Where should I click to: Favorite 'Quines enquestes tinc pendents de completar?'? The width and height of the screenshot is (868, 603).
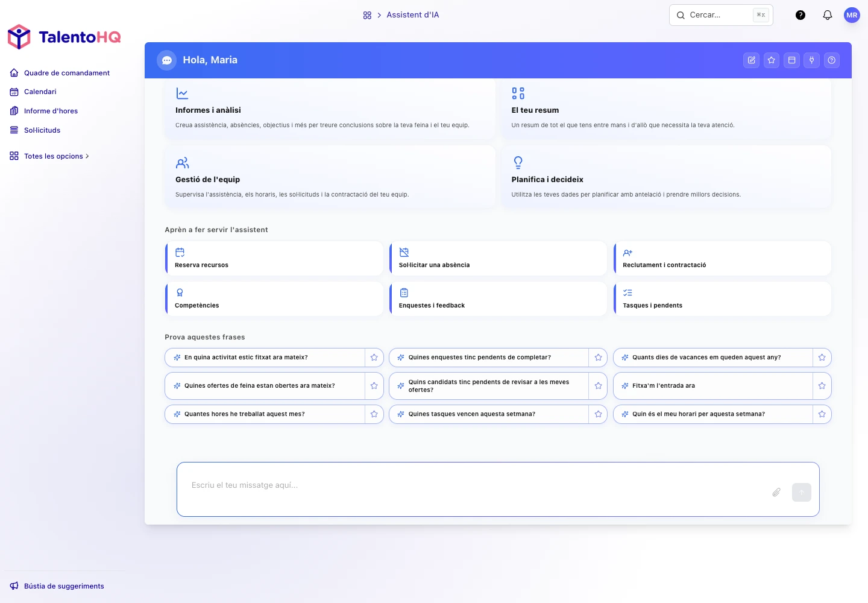(x=598, y=358)
